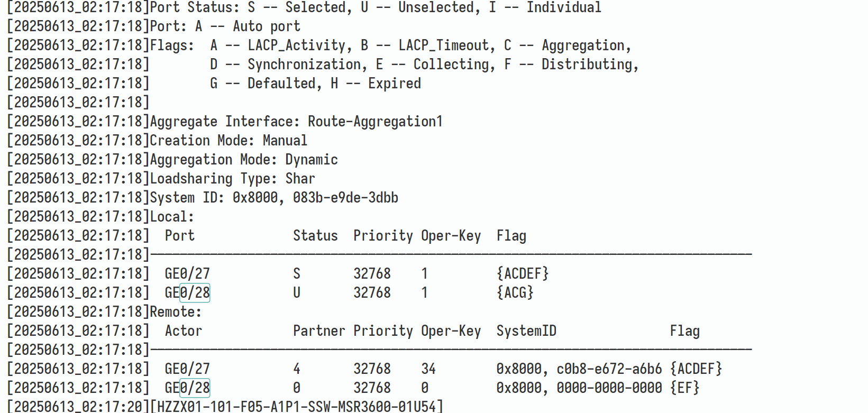The width and height of the screenshot is (868, 413).
Task: Click the Manual creation mode value
Action: pyautogui.click(x=285, y=140)
